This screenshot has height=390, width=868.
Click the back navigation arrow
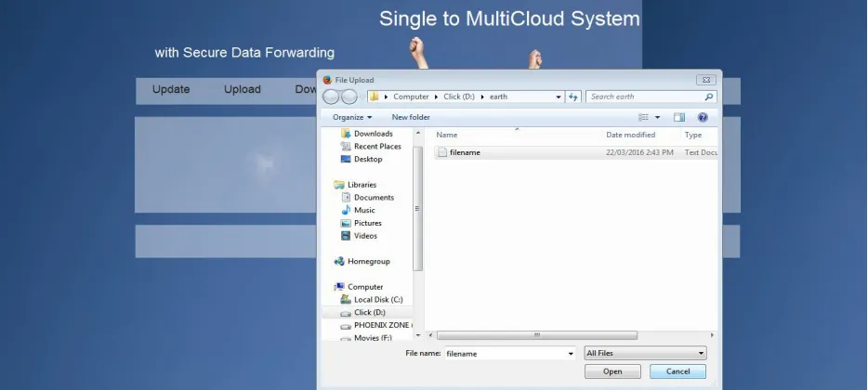(x=331, y=97)
